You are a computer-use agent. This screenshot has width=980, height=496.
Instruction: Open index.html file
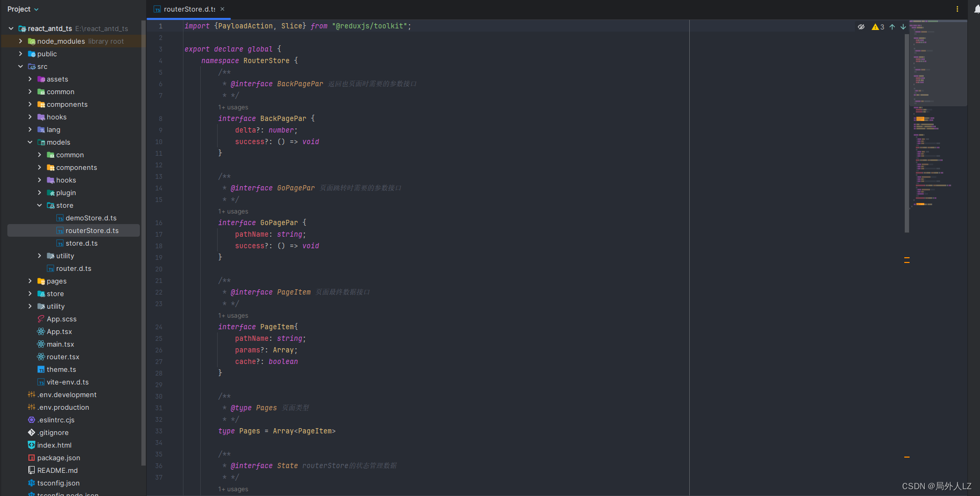(x=54, y=445)
